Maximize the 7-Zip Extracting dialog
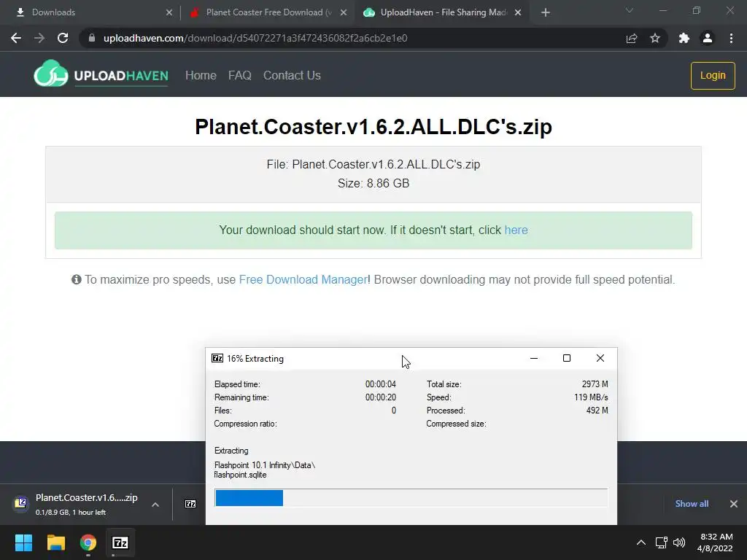The height and width of the screenshot is (560, 747). (x=566, y=358)
